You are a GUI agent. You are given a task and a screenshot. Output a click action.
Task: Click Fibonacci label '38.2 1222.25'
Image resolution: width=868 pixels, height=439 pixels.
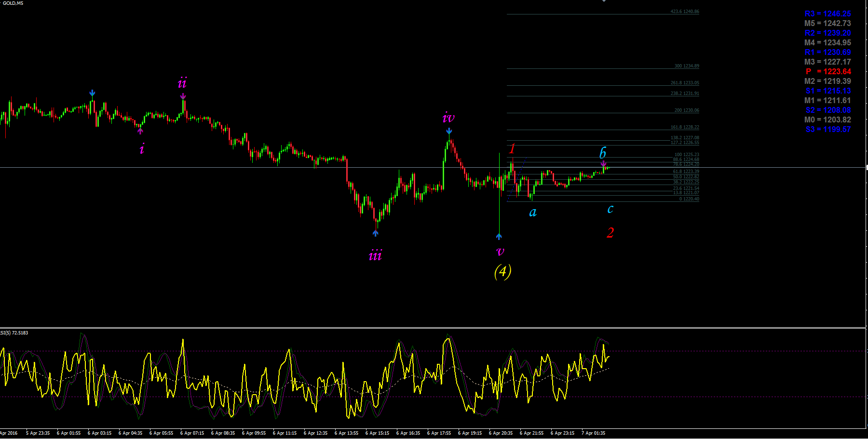pos(686,182)
